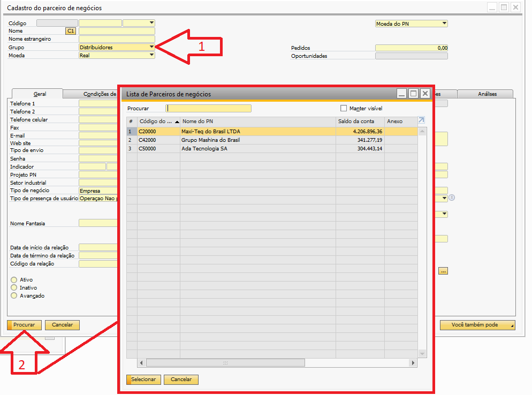Open the Grupo Distribuidores dropdown
Image resolution: width=532 pixels, height=395 pixels.
point(151,47)
